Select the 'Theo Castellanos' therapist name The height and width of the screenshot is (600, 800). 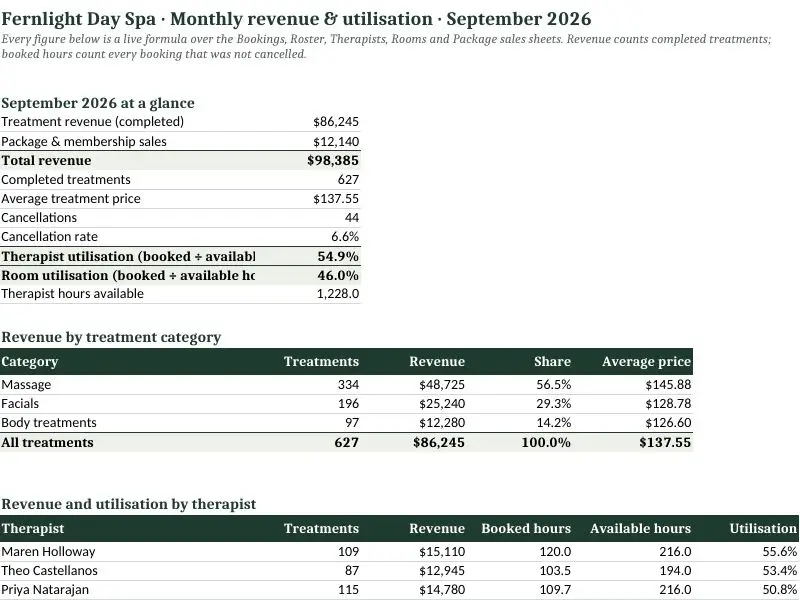(49, 570)
